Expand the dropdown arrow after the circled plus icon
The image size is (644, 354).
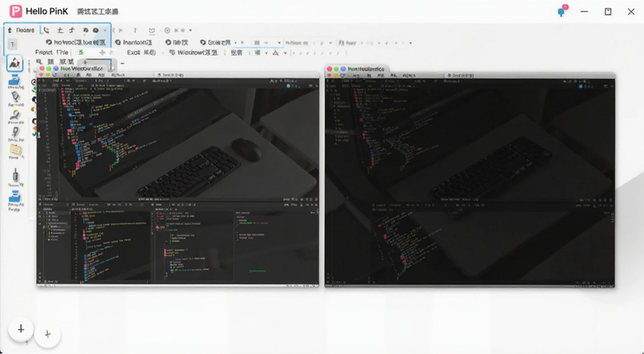[x=191, y=31]
